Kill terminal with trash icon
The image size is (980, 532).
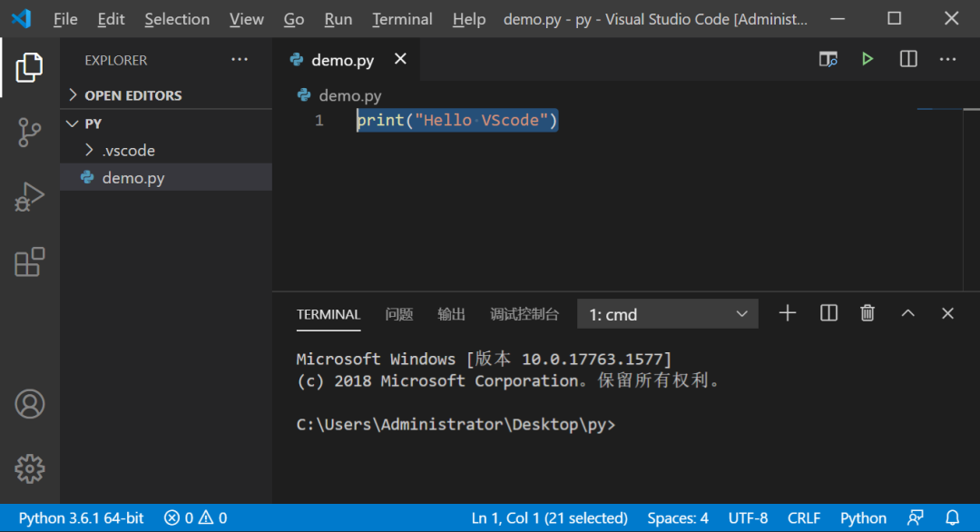coord(867,313)
